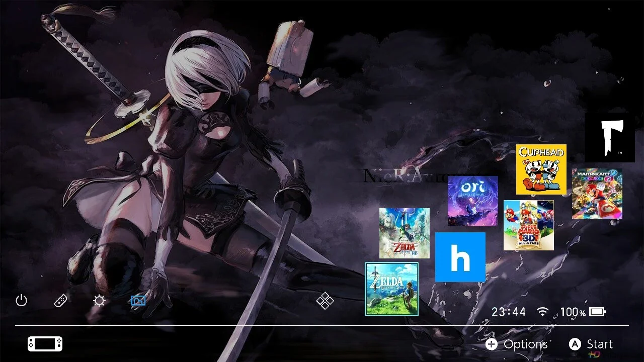Click the battery indicator icon

596,312
